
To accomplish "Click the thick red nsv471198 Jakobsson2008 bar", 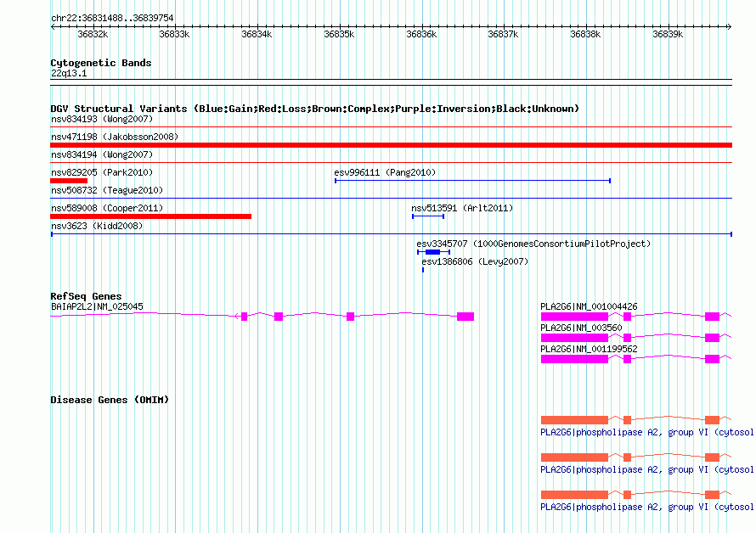I will click(x=391, y=145).
